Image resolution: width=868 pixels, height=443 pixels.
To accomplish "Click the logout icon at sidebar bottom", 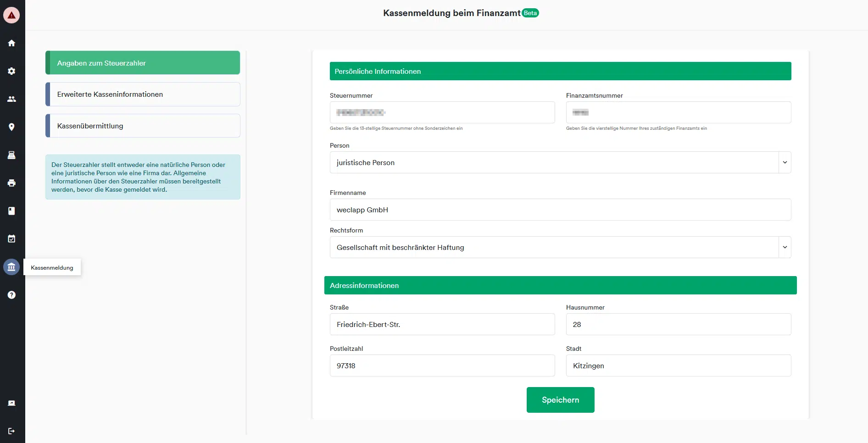I will 11,431.
